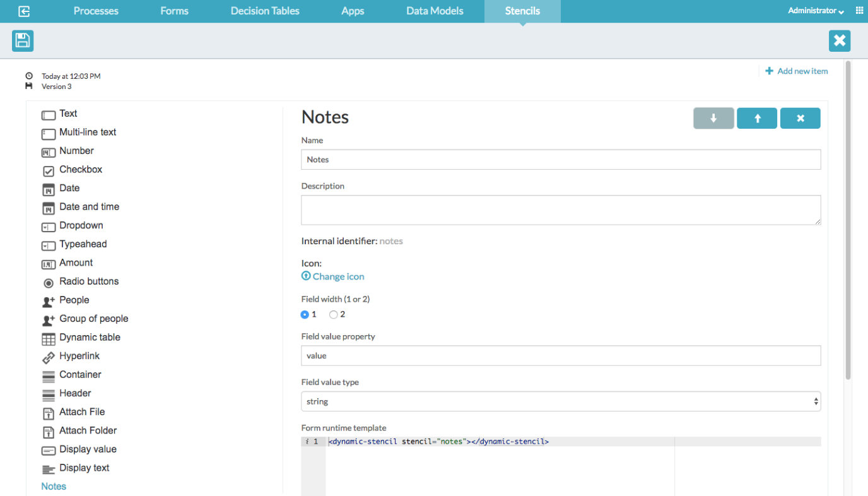This screenshot has width=868, height=496.
Task: Click the Field value property input
Action: point(561,355)
